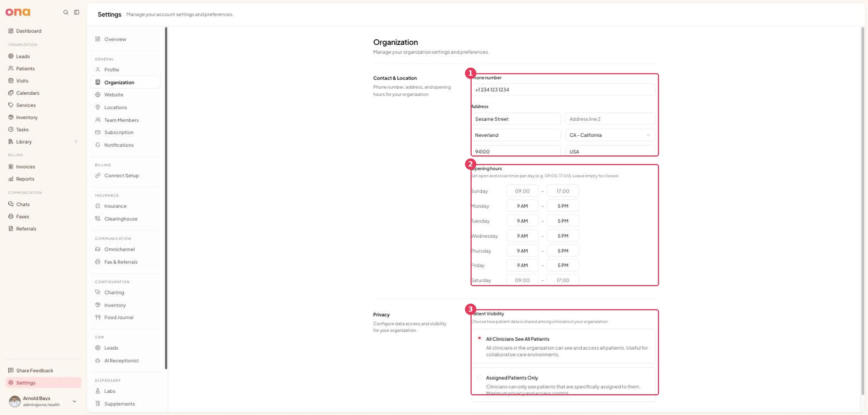Click the Notifications bell icon
This screenshot has width=868, height=415.
pos(98,145)
